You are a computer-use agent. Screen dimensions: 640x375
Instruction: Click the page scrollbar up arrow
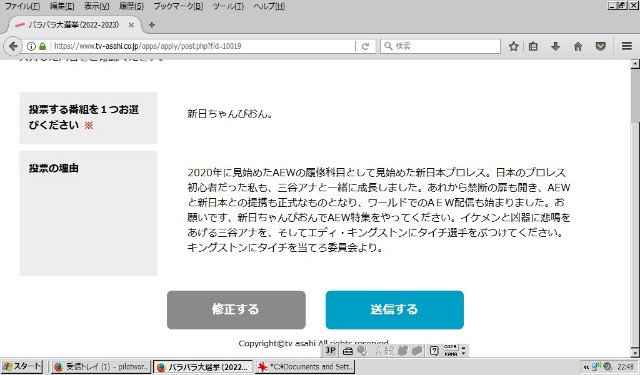635,64
